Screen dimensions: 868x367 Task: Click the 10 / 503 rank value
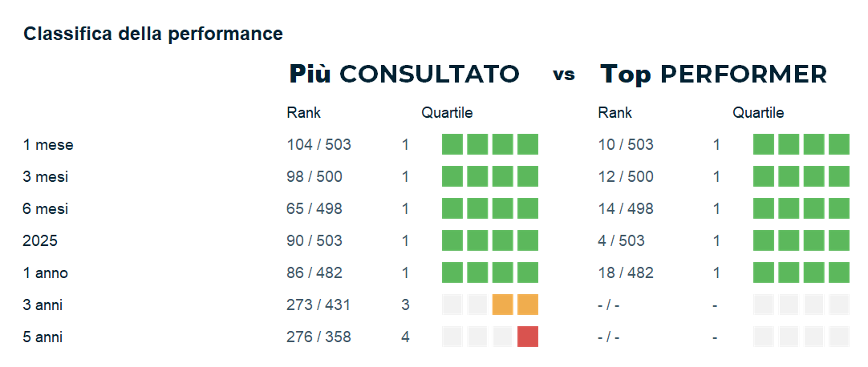626,145
